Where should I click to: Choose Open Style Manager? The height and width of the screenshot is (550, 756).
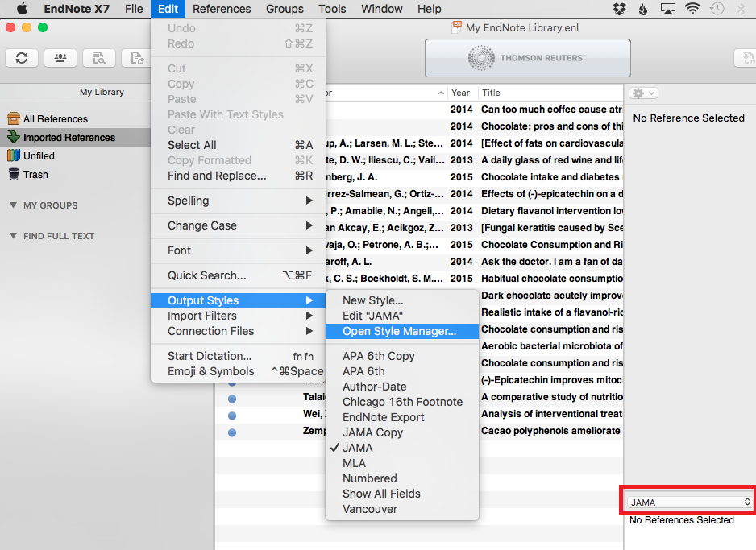[402, 331]
